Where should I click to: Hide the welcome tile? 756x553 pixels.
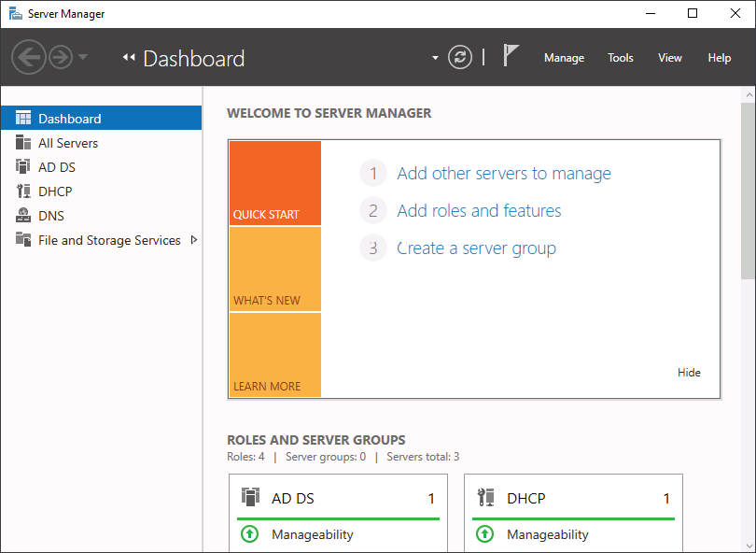click(x=689, y=373)
